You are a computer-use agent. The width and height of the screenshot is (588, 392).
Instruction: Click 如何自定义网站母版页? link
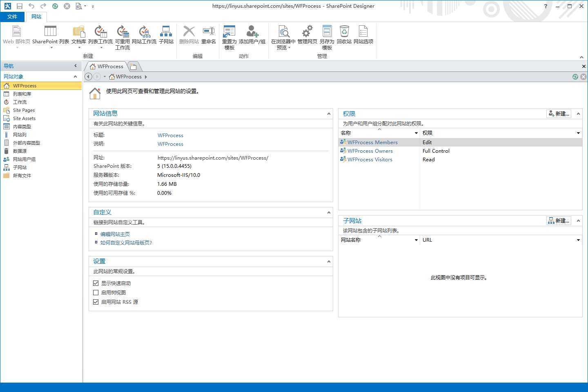(x=126, y=243)
